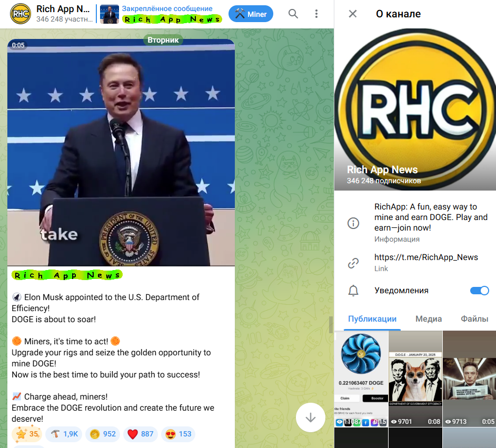Click the chat scrollbar handle
The height and width of the screenshot is (448, 496).
[331, 325]
